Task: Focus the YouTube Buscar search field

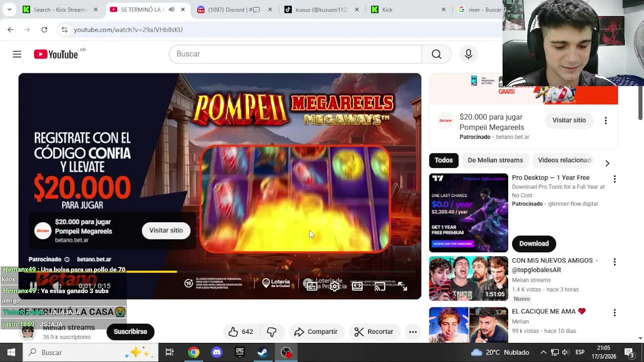Action: (295, 54)
